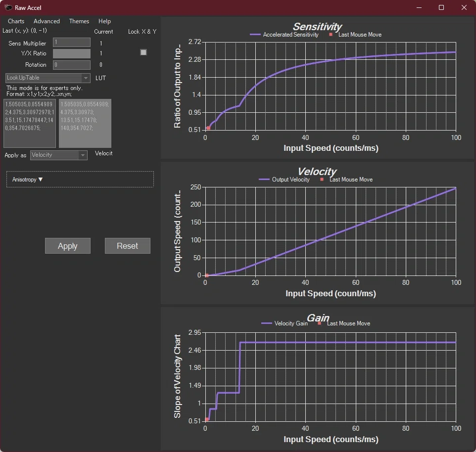This screenshot has height=452, width=476.
Task: Click the red last-move marker in Gain chart
Action: coord(207,419)
